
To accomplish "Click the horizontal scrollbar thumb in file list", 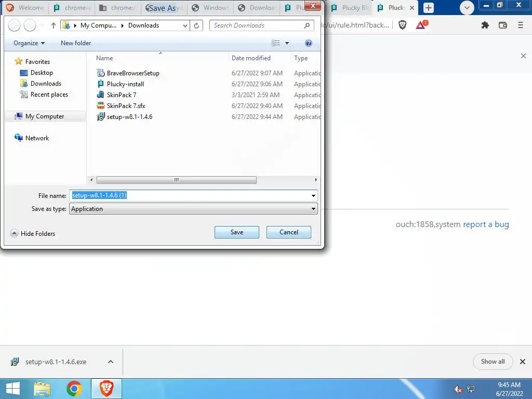I will (x=177, y=180).
